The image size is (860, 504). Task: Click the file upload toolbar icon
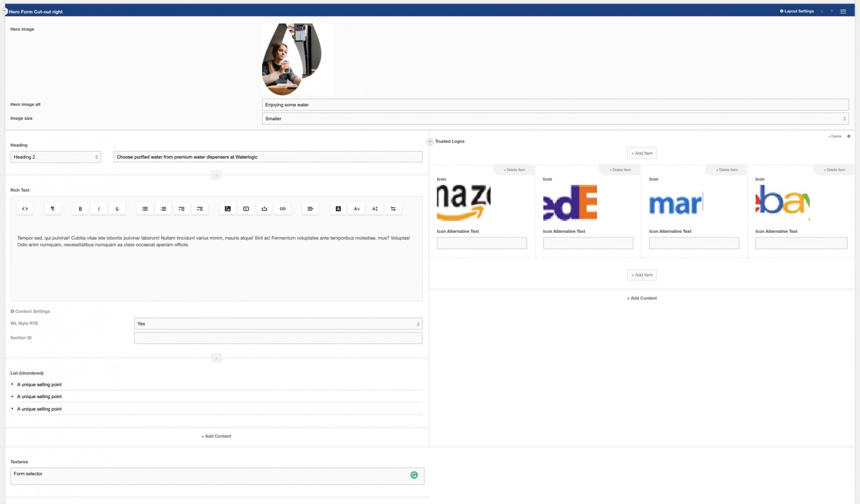pos(265,209)
